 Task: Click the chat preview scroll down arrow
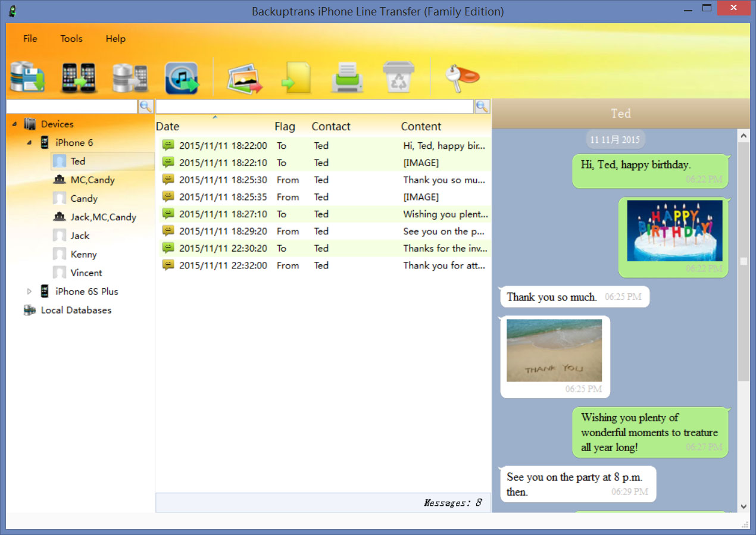point(743,506)
